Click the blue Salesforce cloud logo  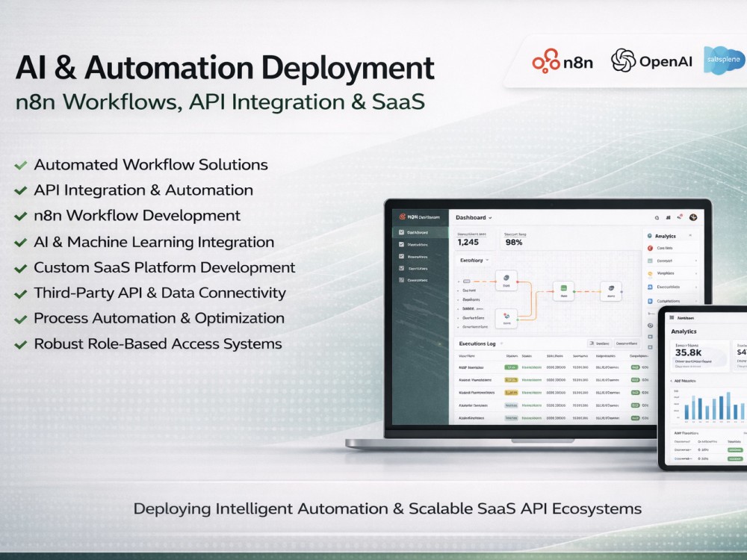725,60
